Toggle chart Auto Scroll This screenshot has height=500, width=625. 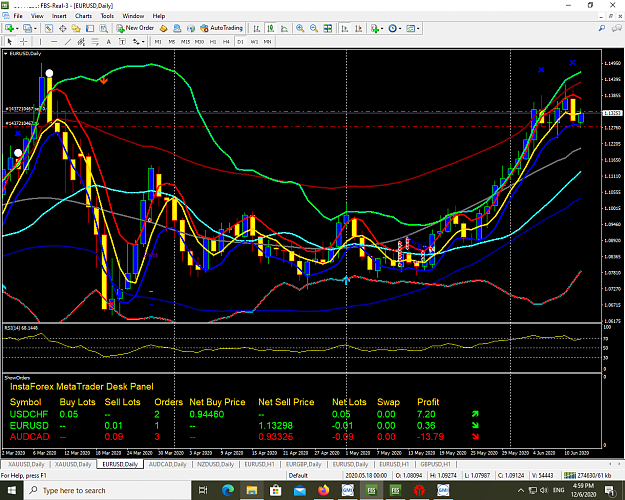(x=345, y=28)
